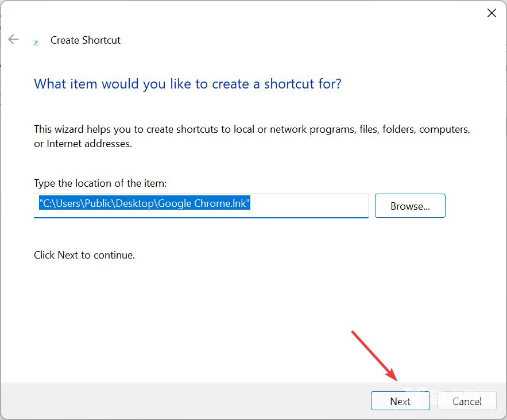Select the back arrow in the title bar

tap(13, 40)
